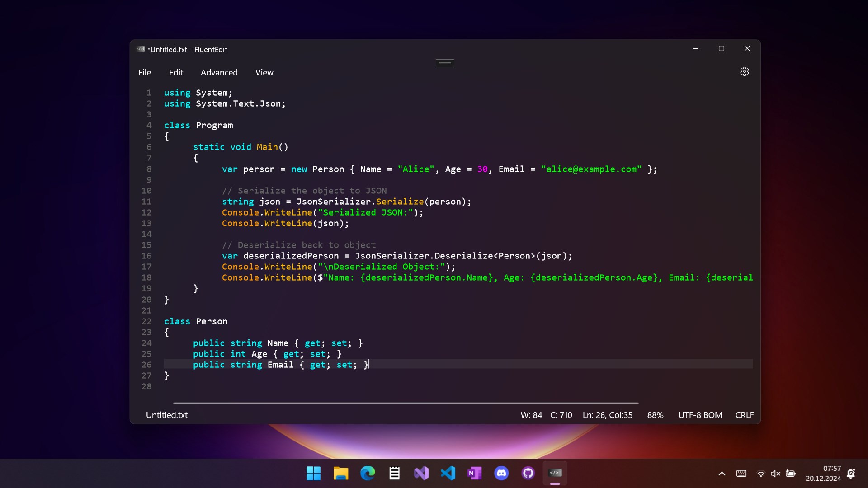
Task: Expand the hidden system tray icons chevron
Action: pos(722,474)
